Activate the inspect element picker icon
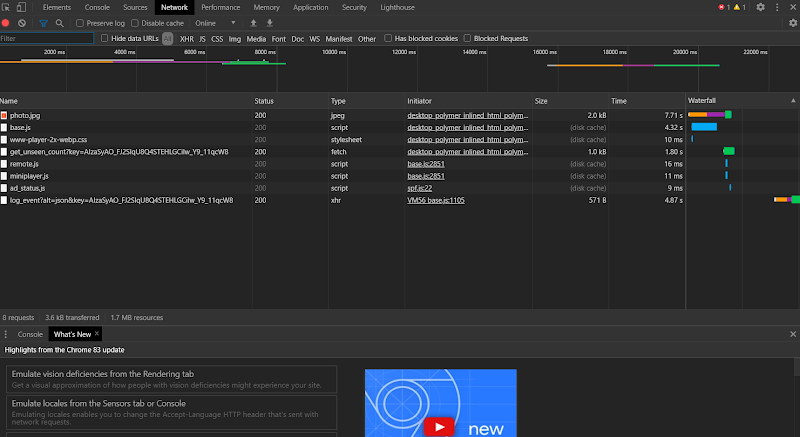Image resolution: width=800 pixels, height=437 pixels. pyautogui.click(x=6, y=7)
